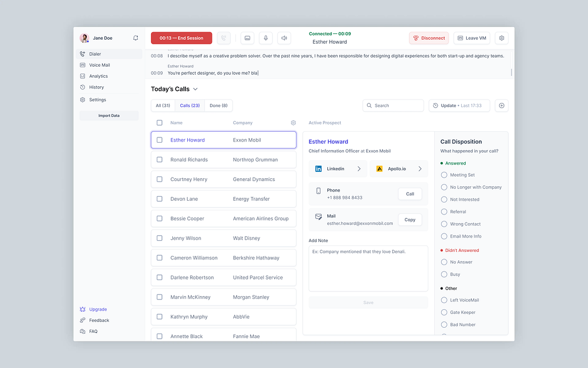Disconnect the current call
Image resolution: width=588 pixels, height=368 pixels.
pos(428,38)
